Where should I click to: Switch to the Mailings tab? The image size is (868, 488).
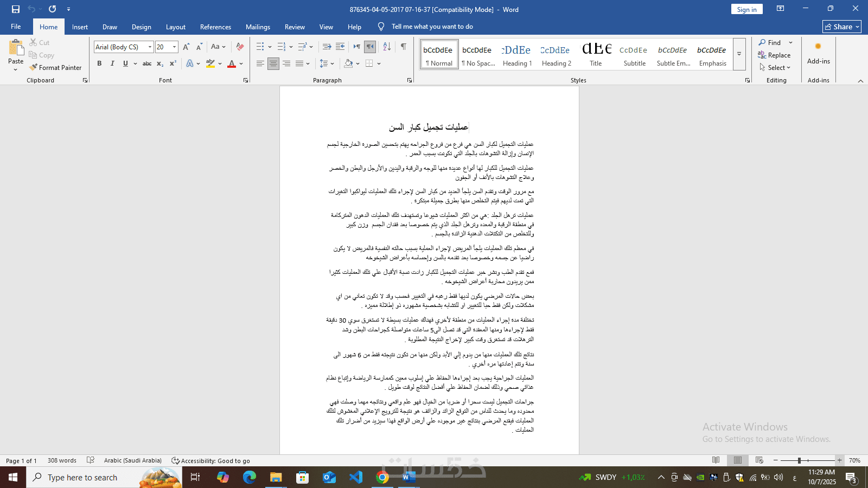coord(258,27)
